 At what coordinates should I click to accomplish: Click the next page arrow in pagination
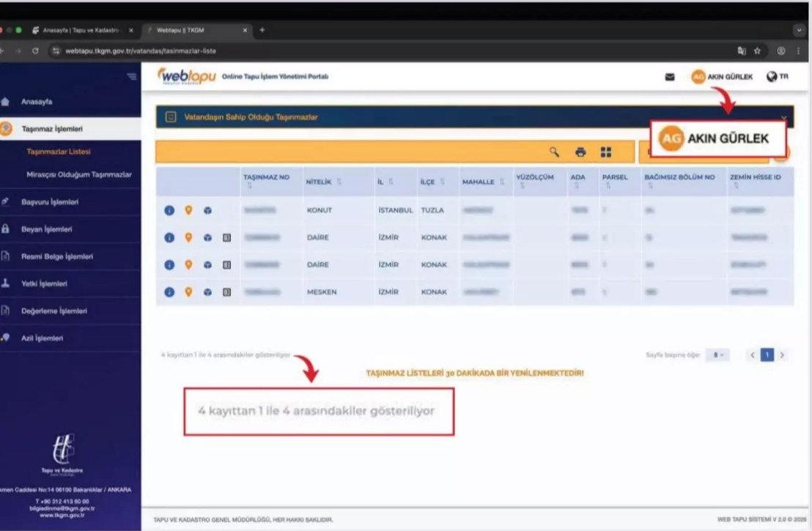(x=783, y=354)
